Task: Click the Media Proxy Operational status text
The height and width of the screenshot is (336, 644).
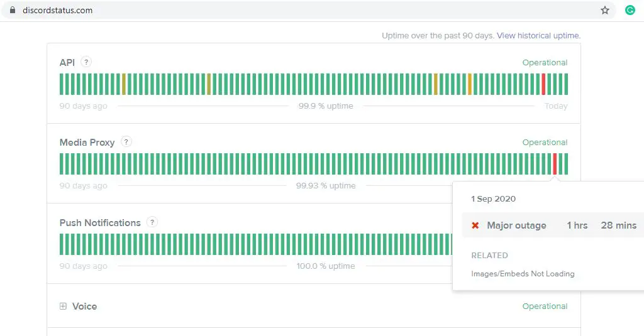Action: pyautogui.click(x=545, y=143)
